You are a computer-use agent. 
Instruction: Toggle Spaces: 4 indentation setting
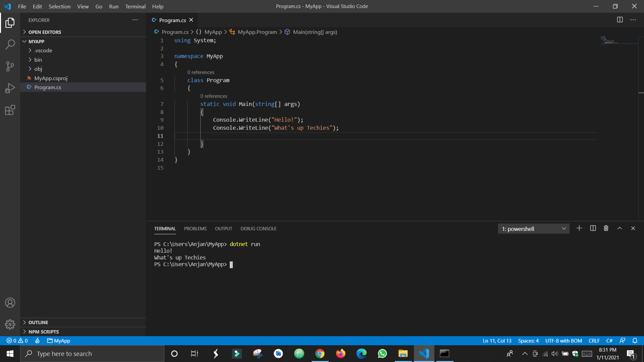point(528,341)
